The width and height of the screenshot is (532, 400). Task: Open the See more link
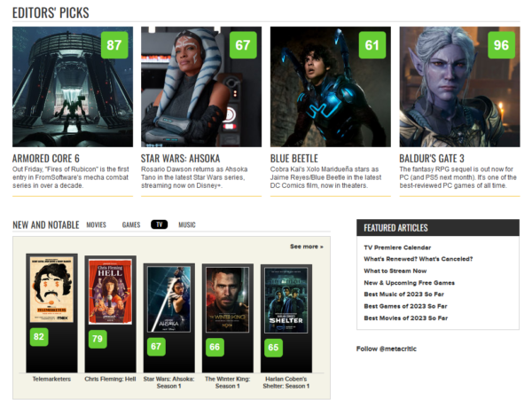pyautogui.click(x=307, y=247)
